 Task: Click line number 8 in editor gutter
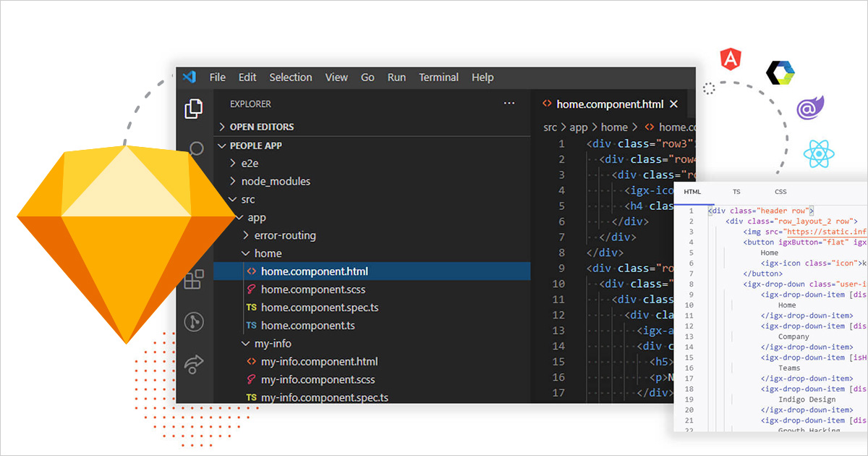(x=561, y=253)
